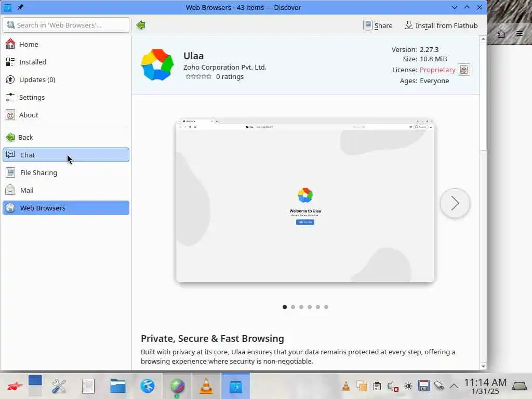Open the file manager from taskbar
The image size is (532, 399).
(x=118, y=386)
